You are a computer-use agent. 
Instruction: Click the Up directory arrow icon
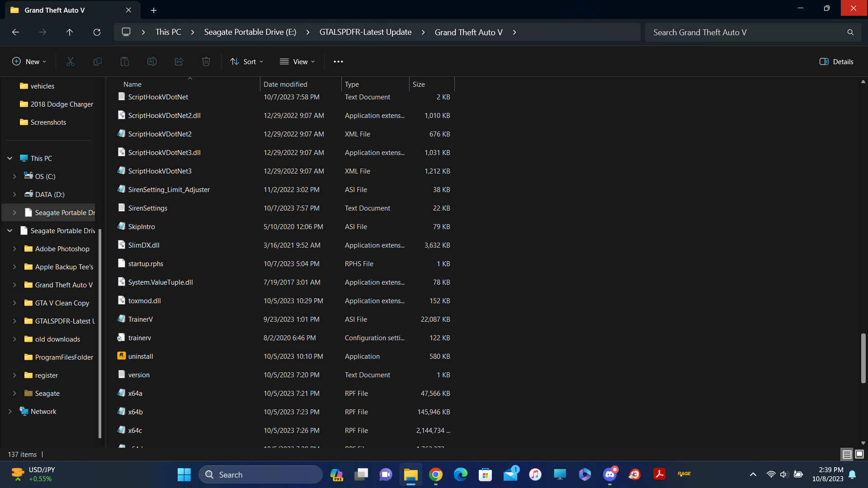point(70,32)
